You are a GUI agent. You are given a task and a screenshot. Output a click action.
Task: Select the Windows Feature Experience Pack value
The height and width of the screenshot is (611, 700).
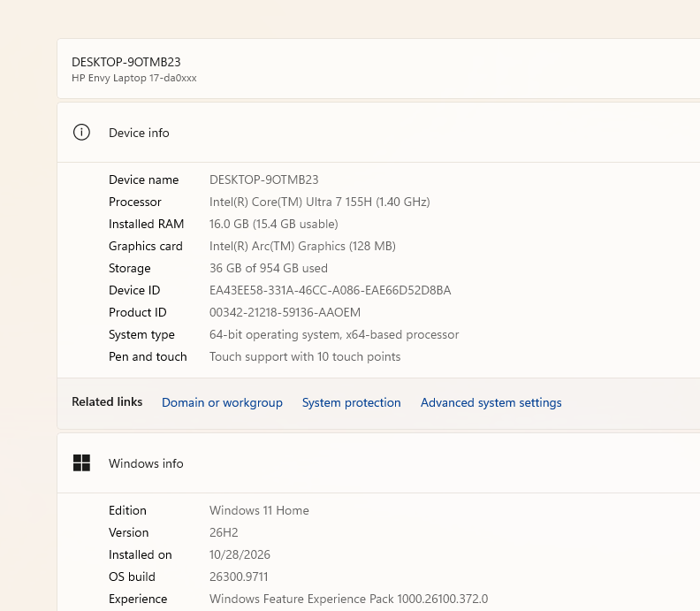coord(348,599)
